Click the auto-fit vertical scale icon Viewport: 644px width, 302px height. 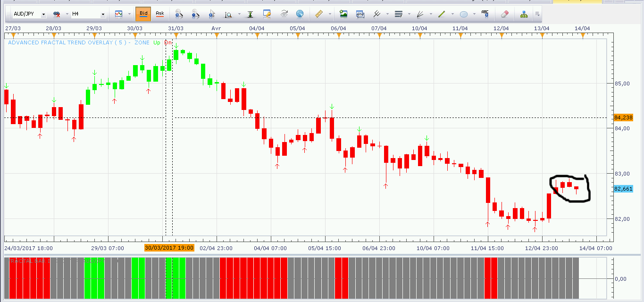(251, 14)
